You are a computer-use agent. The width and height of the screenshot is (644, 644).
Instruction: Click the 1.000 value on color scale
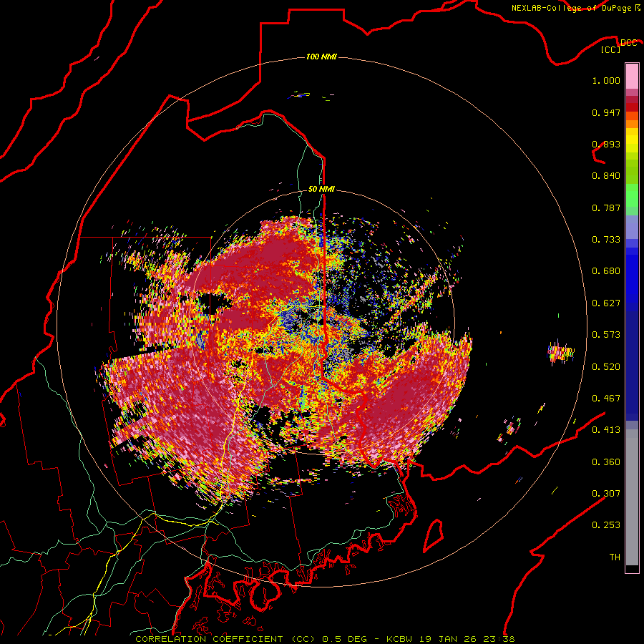[606, 80]
